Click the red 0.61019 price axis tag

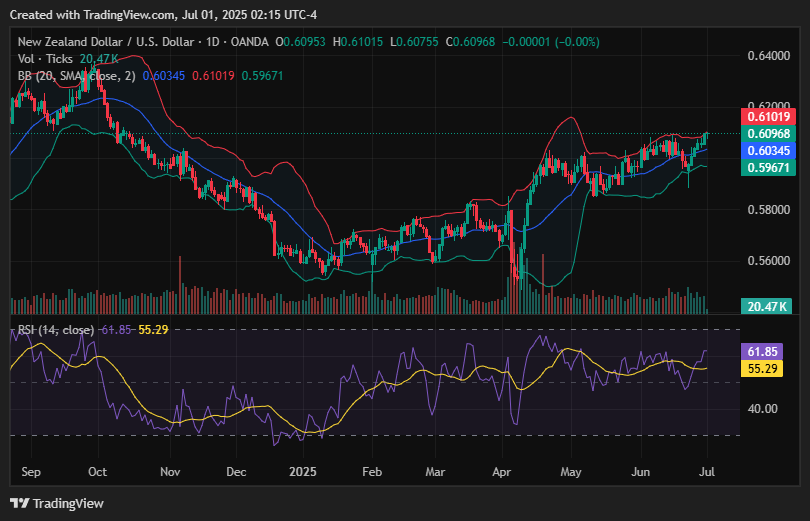click(768, 117)
